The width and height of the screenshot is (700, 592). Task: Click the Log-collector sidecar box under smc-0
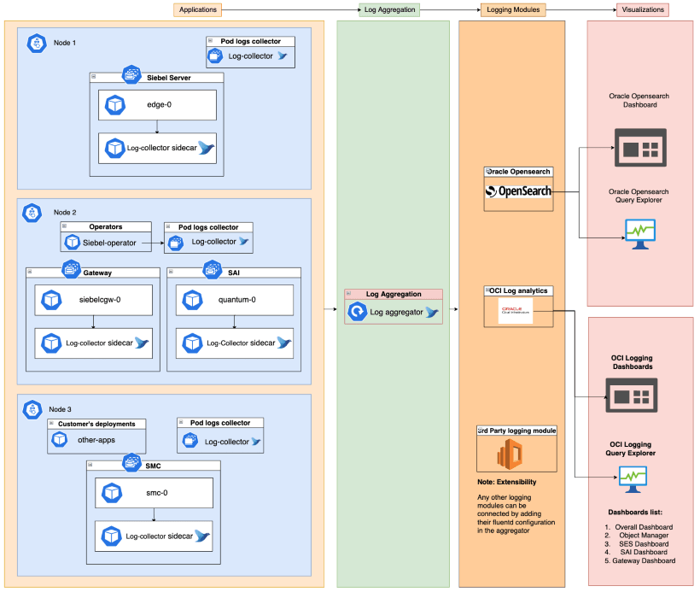click(154, 536)
